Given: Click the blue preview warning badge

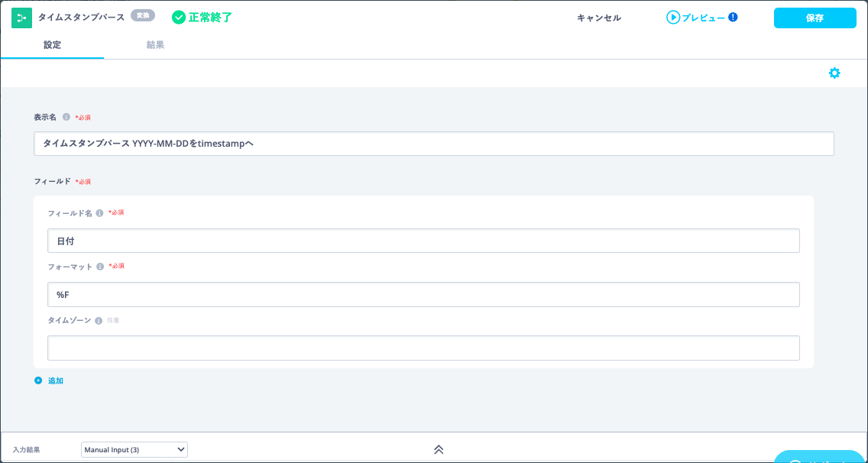Looking at the screenshot, I should tap(733, 17).
